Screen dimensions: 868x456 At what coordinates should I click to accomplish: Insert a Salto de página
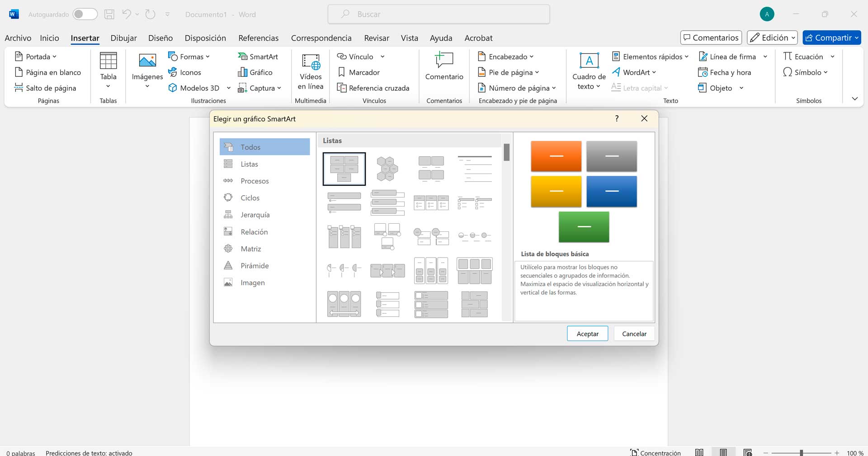click(x=45, y=88)
